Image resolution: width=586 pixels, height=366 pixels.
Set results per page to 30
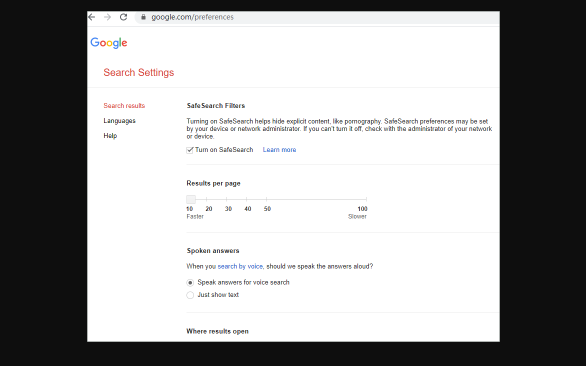point(228,209)
